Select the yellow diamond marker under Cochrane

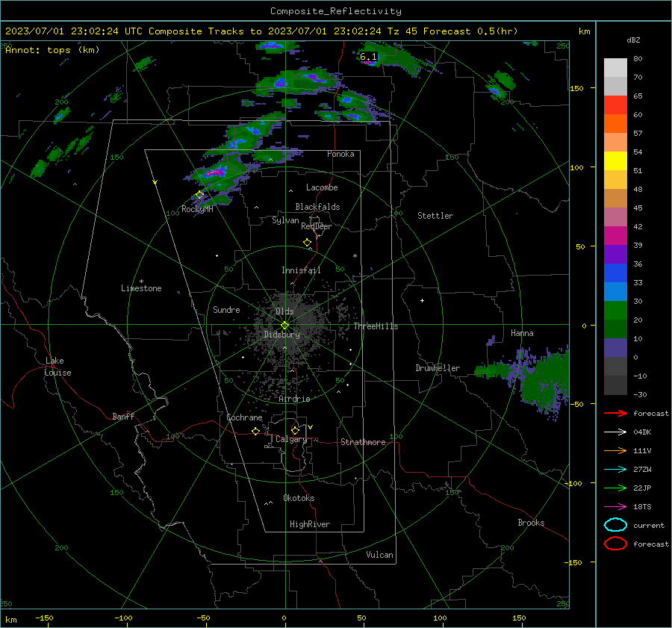tap(255, 431)
